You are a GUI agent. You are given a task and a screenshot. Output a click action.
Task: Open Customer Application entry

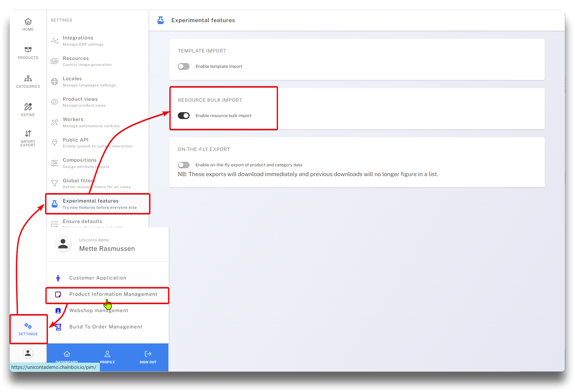click(x=98, y=278)
